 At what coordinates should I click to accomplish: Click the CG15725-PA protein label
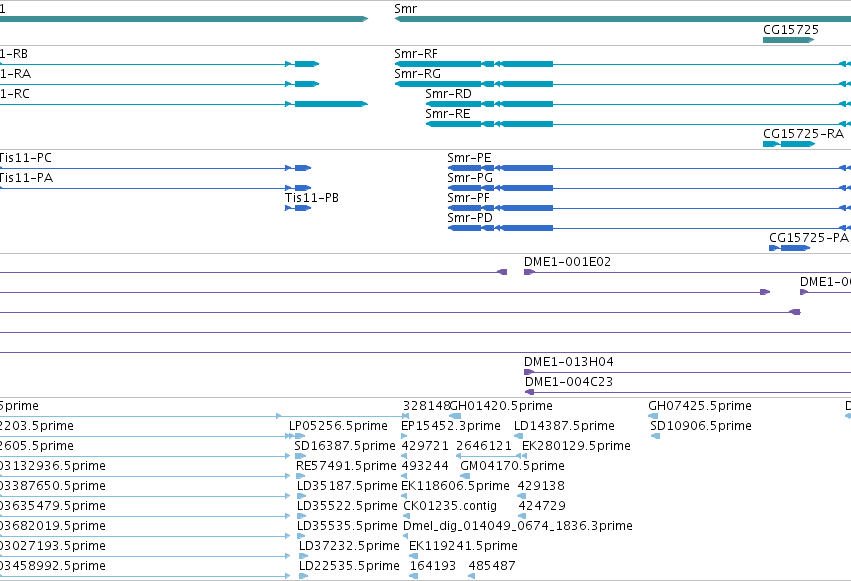[809, 238]
